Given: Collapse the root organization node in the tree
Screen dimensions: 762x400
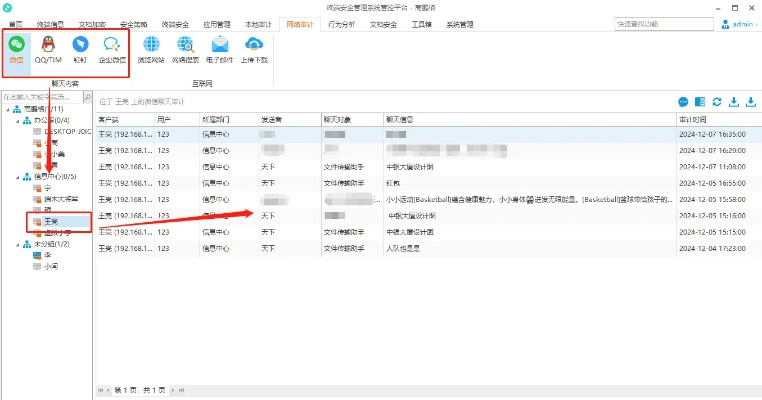Looking at the screenshot, I should (x=8, y=109).
